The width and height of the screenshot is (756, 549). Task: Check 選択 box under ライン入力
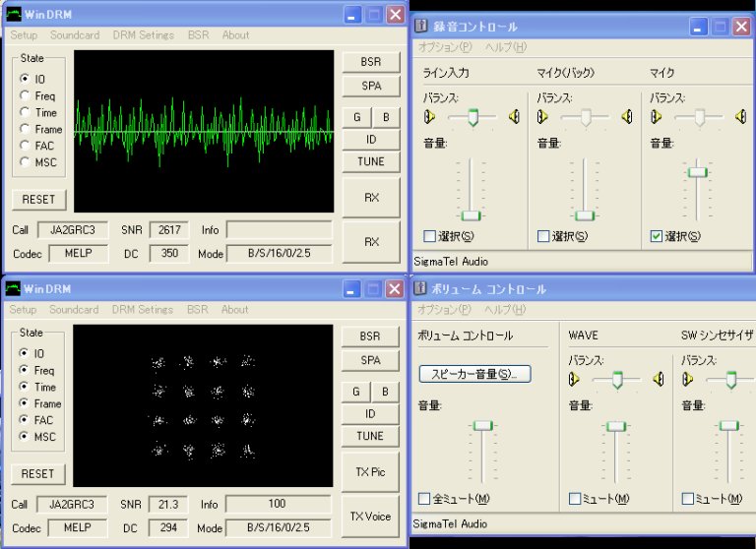point(429,236)
